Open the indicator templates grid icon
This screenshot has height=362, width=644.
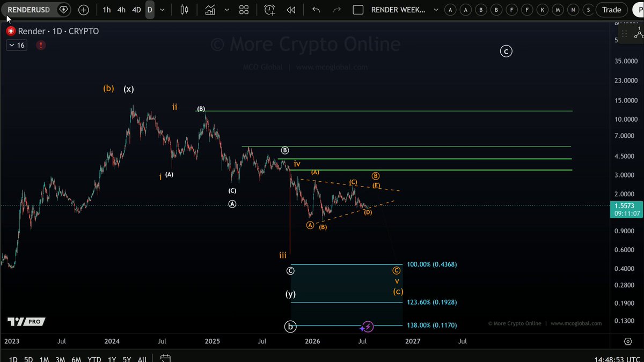(x=244, y=10)
